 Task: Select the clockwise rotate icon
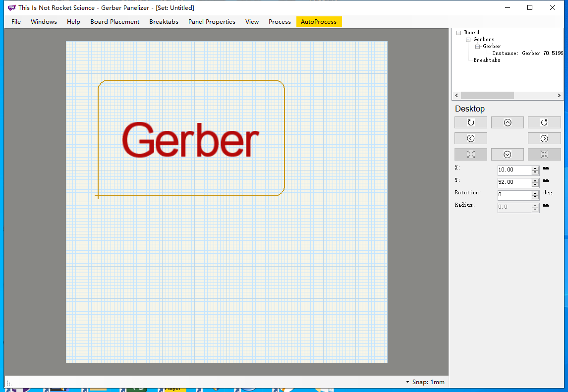(x=544, y=122)
